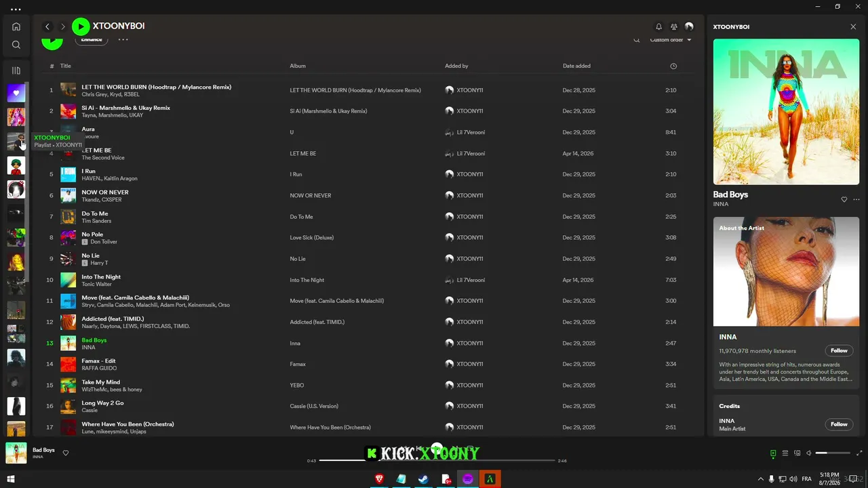Viewport: 868px width, 488px height.
Task: Seek in the song progress bar
Action: [437, 460]
